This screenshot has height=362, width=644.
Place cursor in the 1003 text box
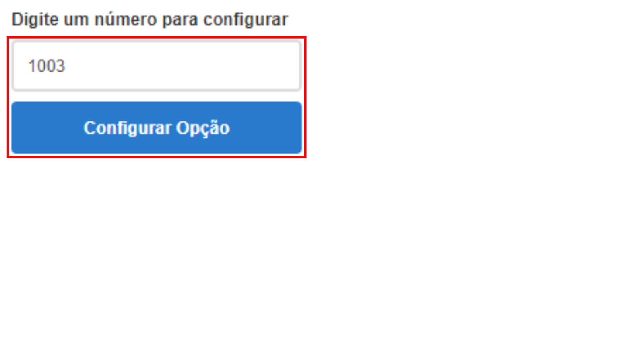[157, 66]
